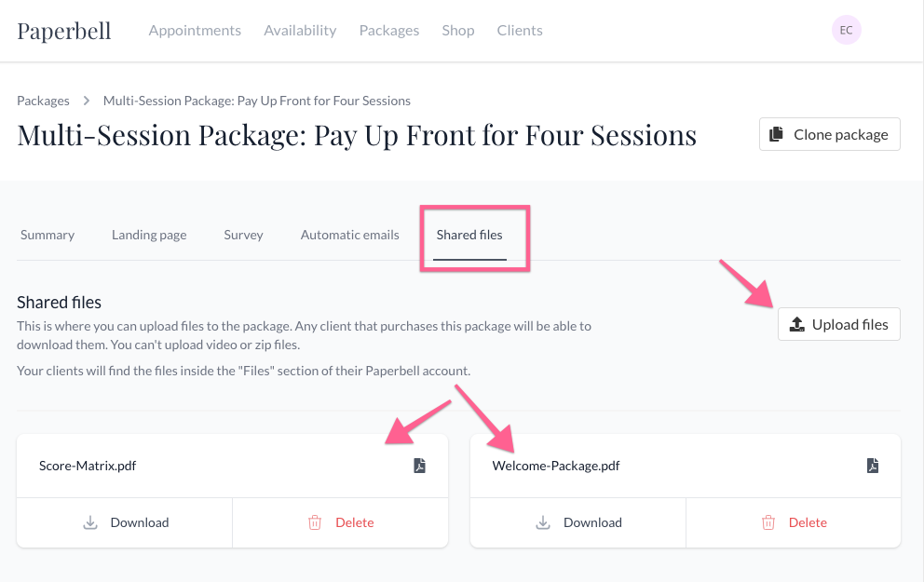The width and height of the screenshot is (924, 582).
Task: Click download icon for Welcome-Package.pdf
Action: pos(543,522)
